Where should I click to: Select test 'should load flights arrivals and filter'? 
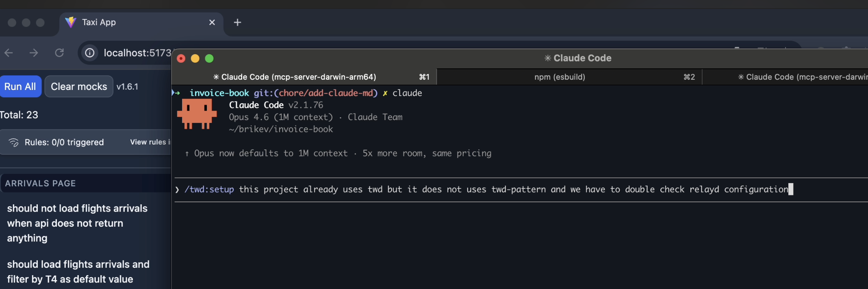(x=78, y=271)
